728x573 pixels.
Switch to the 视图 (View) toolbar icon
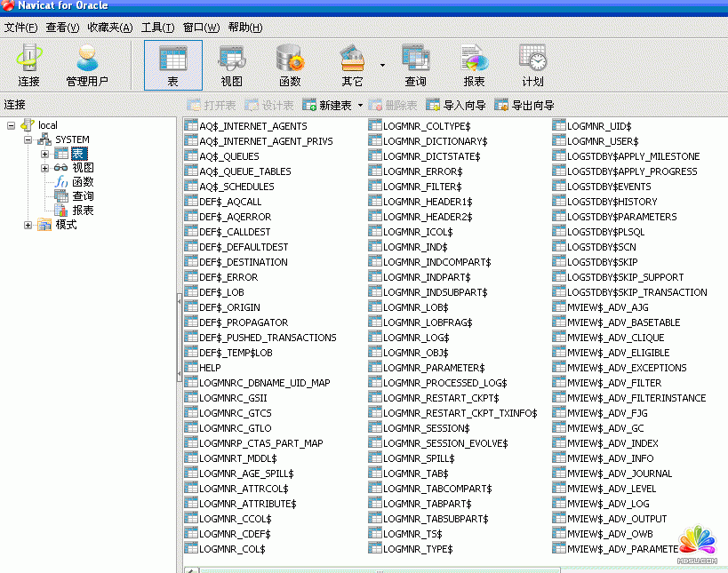click(x=231, y=65)
